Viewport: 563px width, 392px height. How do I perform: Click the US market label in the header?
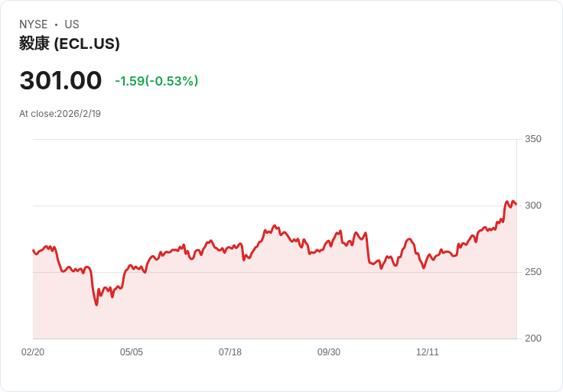(72, 24)
